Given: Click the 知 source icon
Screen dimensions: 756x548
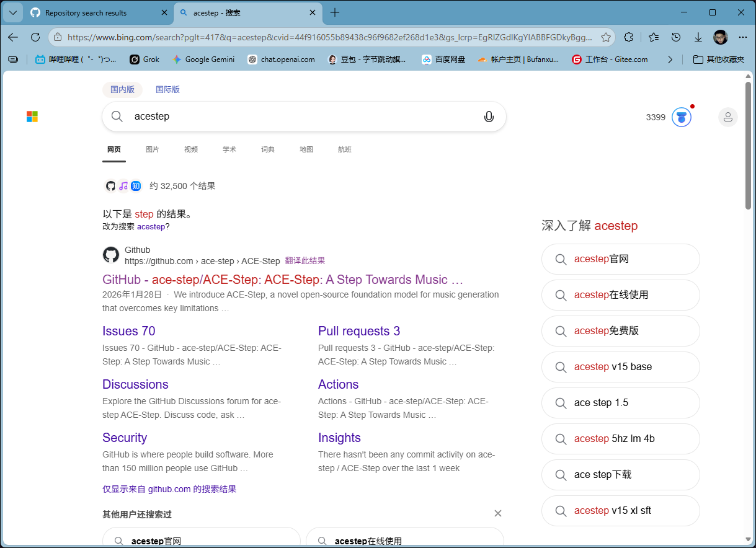Looking at the screenshot, I should (136, 186).
